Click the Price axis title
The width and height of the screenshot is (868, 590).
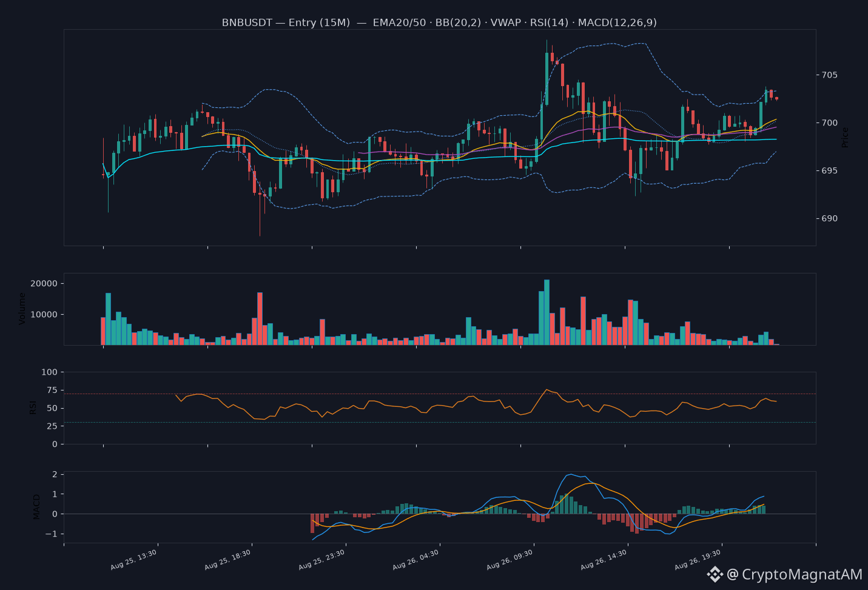[x=845, y=138]
